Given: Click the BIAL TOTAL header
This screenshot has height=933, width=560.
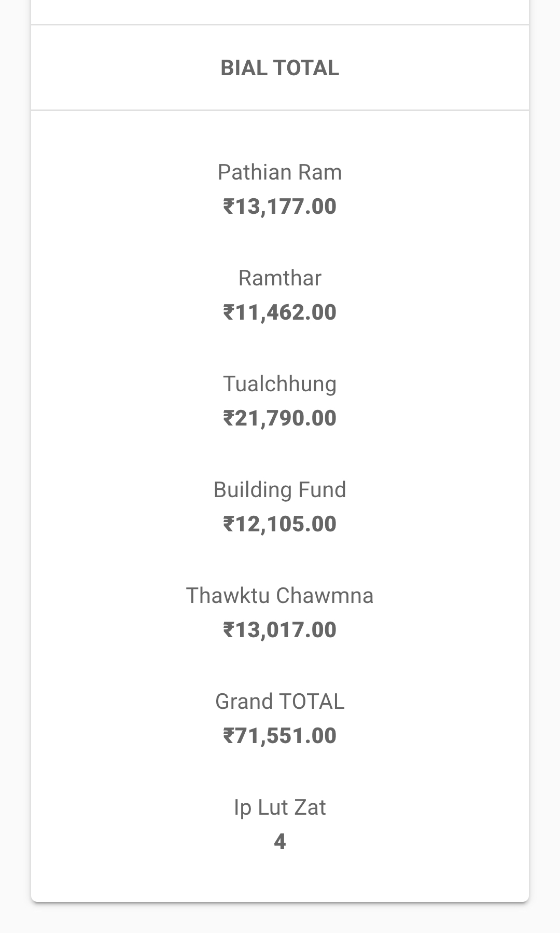Looking at the screenshot, I should [280, 68].
